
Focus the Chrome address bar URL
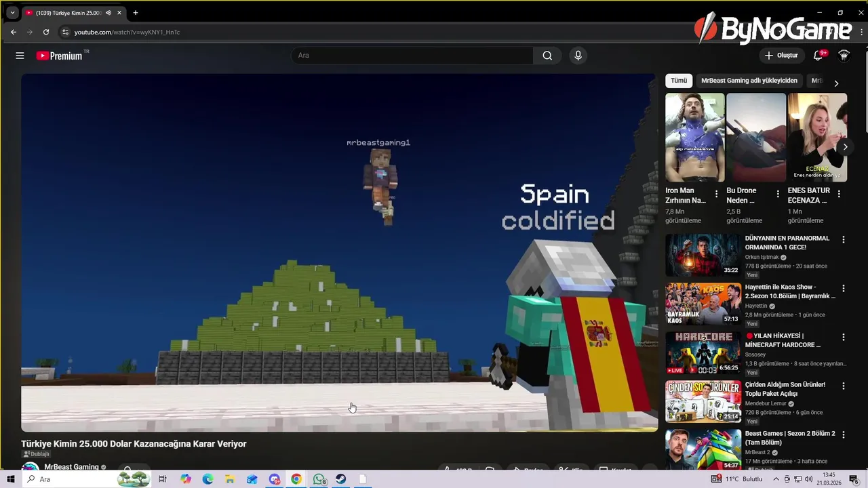tap(127, 32)
